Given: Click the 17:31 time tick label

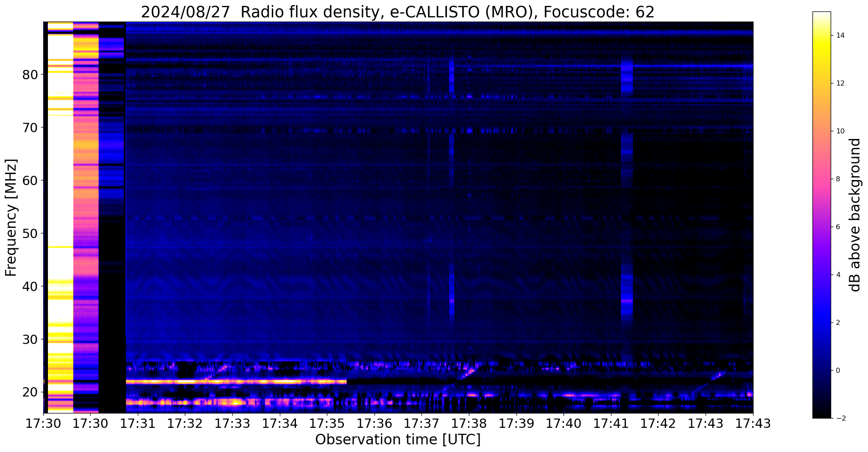Looking at the screenshot, I should (137, 423).
